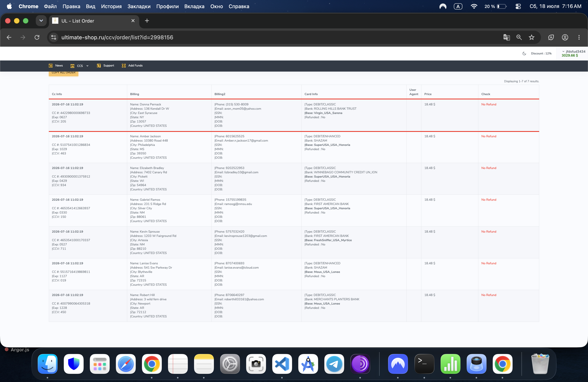The image size is (588, 382).
Task: Open the Вид menu
Action: (x=91, y=6)
